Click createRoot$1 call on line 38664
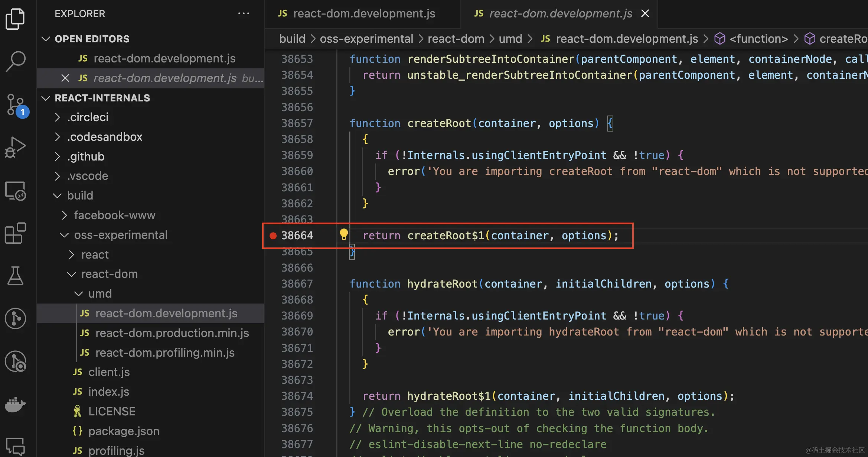Screen dimensions: 868x457 (446, 236)
